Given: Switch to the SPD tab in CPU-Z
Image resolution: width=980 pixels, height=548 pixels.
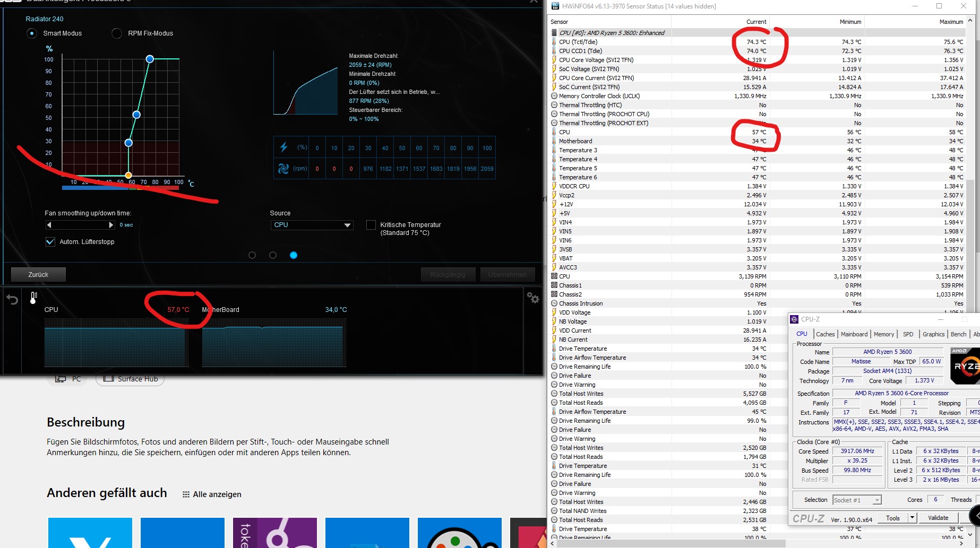Looking at the screenshot, I should [x=908, y=334].
